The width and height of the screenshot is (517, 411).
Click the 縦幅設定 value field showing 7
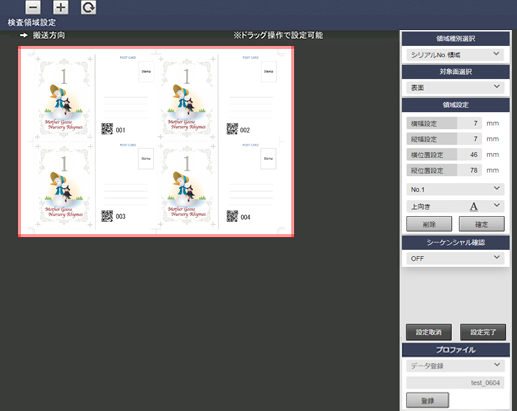(x=469, y=139)
